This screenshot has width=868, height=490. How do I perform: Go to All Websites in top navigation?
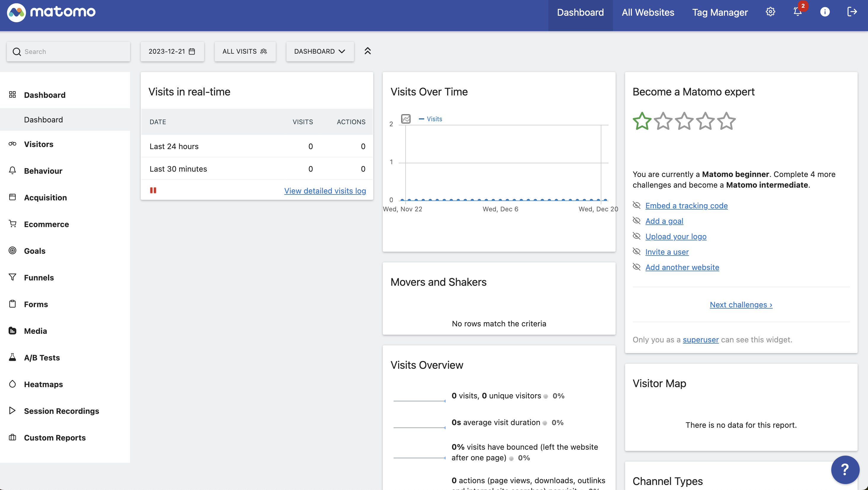(x=648, y=12)
